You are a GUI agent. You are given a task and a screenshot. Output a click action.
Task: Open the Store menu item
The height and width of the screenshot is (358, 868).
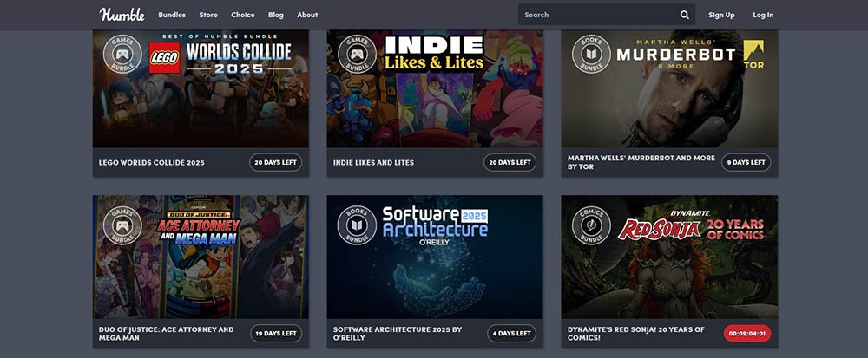[208, 15]
